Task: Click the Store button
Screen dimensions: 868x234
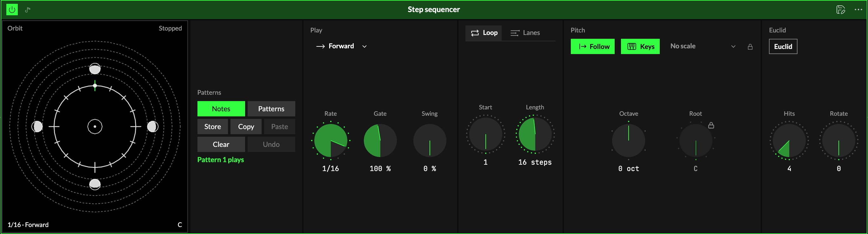Action: click(x=213, y=127)
